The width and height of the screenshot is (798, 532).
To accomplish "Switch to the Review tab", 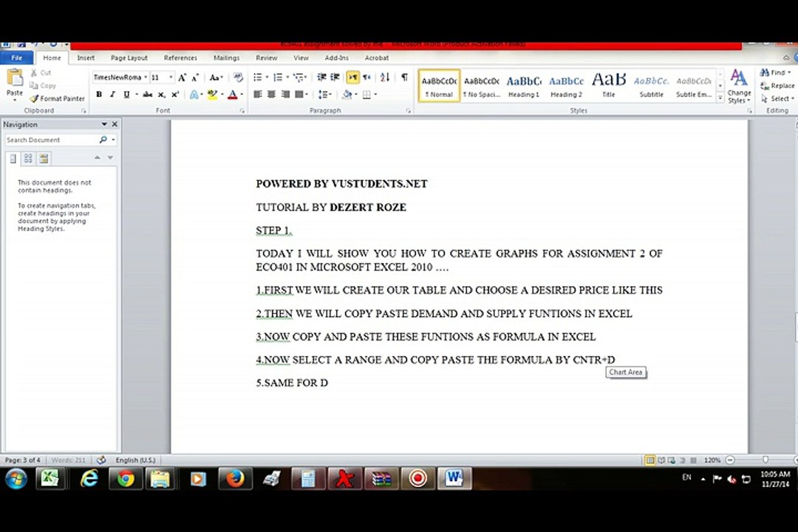I will [x=266, y=58].
